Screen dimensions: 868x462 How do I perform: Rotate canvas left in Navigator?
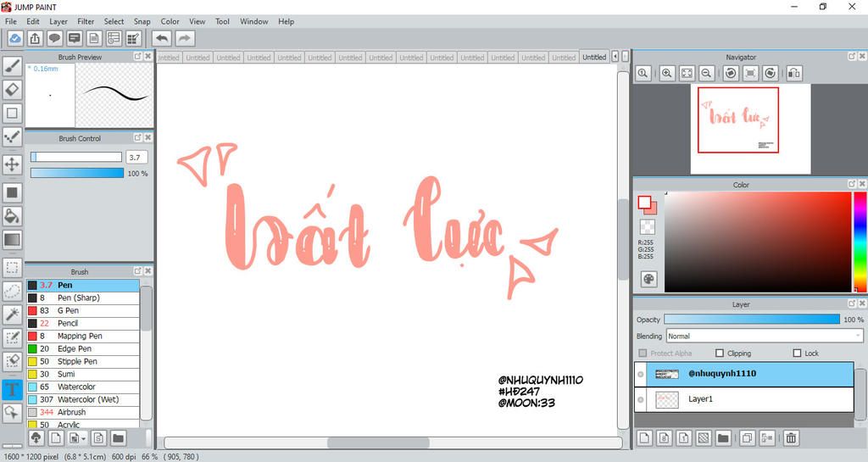click(731, 73)
